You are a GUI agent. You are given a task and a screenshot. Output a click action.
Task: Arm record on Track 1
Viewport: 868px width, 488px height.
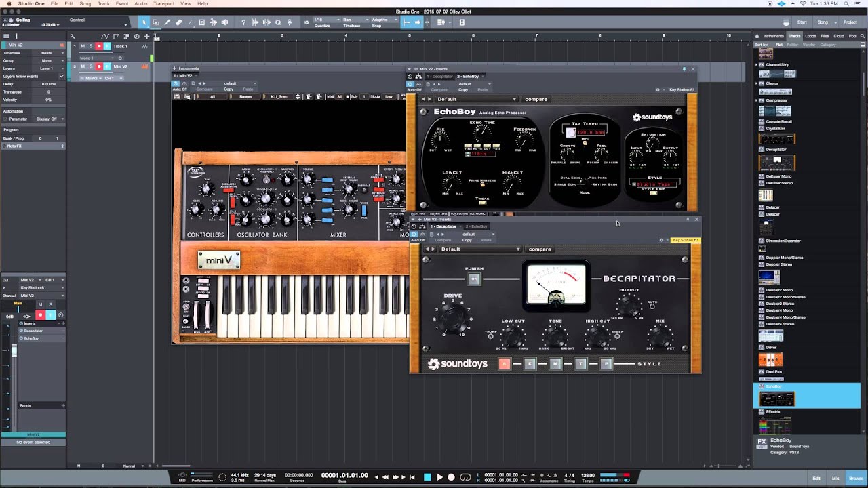tap(99, 46)
